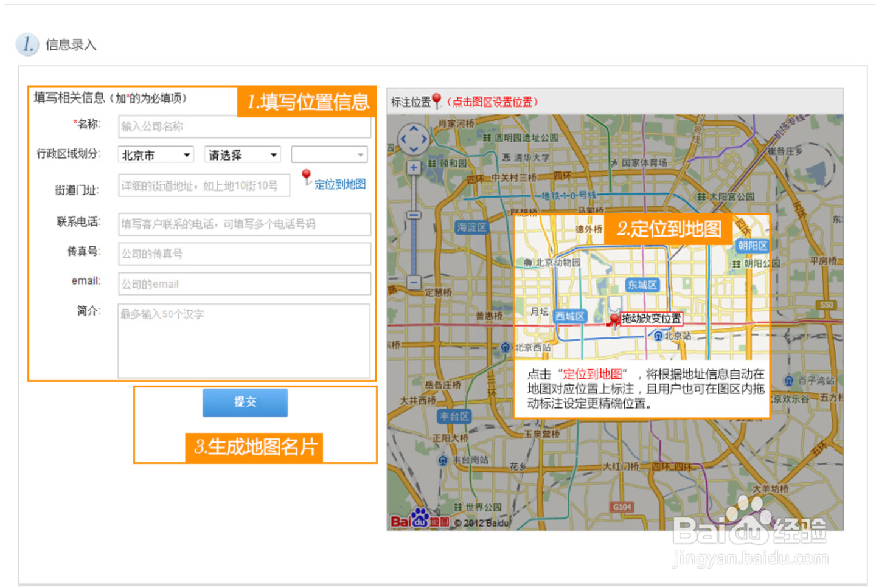
Task: Click the pan up arrow on the map compass
Action: [x=414, y=128]
